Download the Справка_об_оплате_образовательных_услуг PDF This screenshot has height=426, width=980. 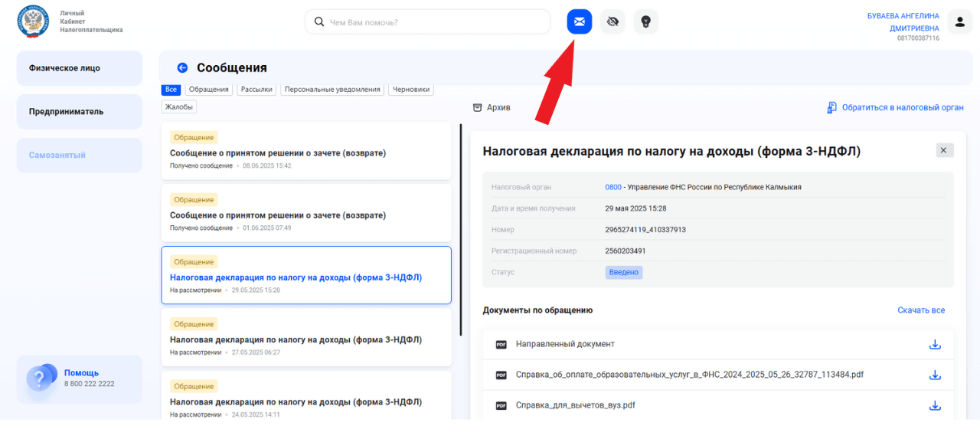pos(935,375)
